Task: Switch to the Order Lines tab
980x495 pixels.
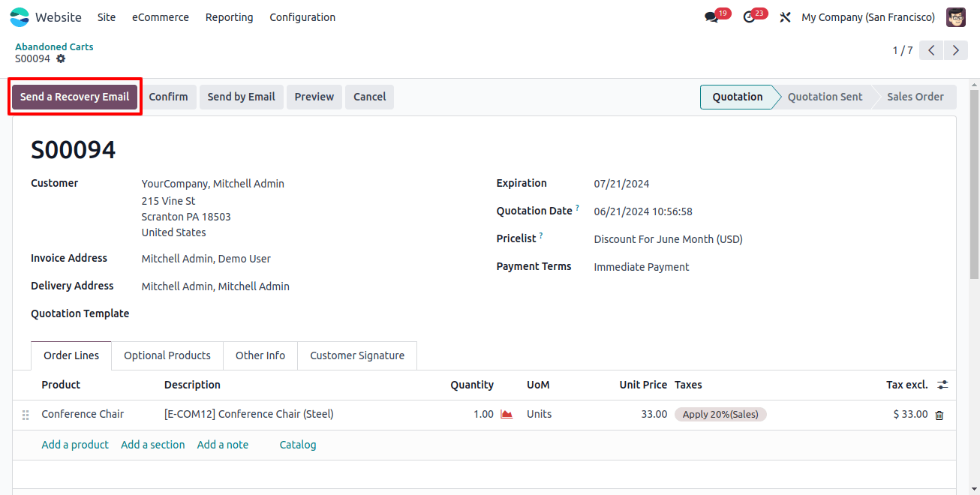Action: coord(71,355)
